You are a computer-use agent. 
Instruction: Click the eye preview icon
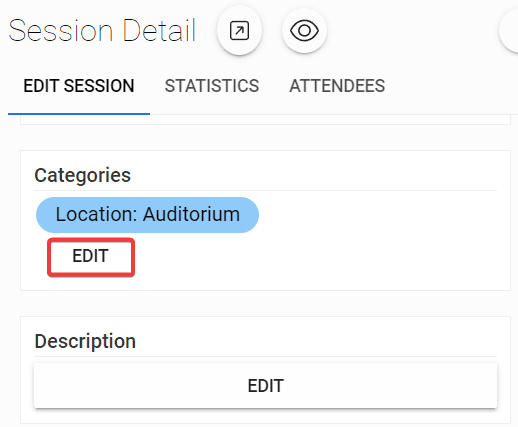(x=304, y=31)
